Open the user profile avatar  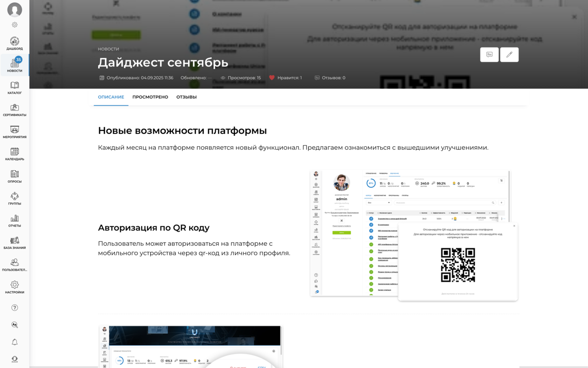tap(14, 10)
